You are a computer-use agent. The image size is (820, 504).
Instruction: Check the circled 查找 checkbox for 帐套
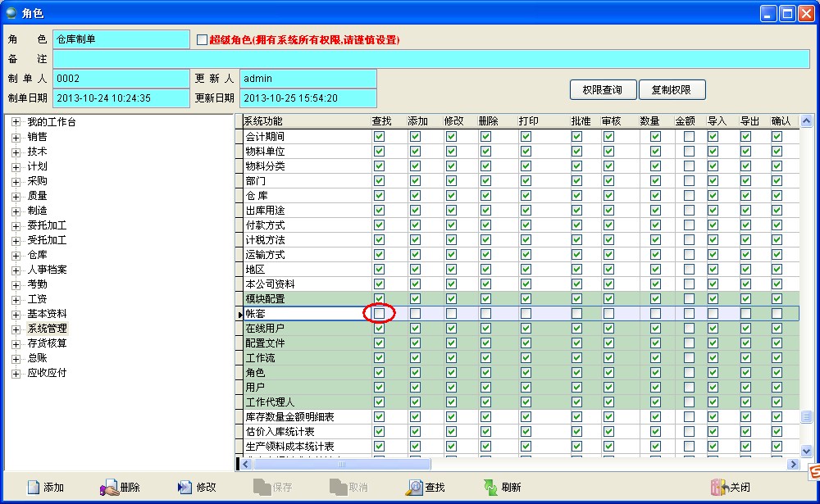(x=379, y=313)
